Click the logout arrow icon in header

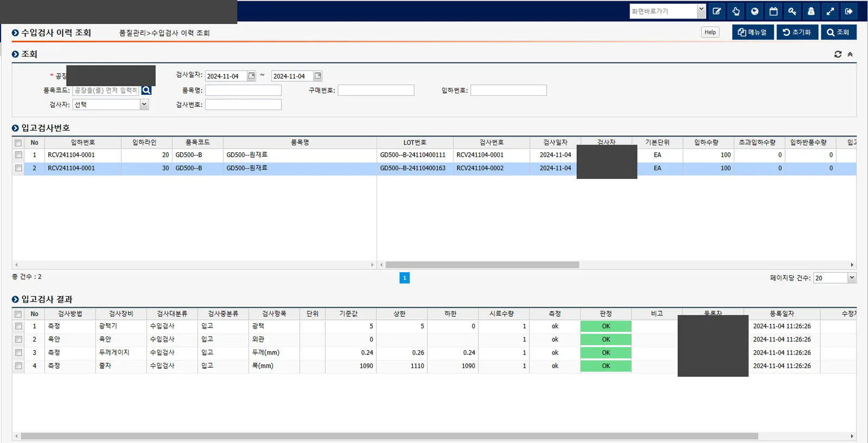point(849,11)
